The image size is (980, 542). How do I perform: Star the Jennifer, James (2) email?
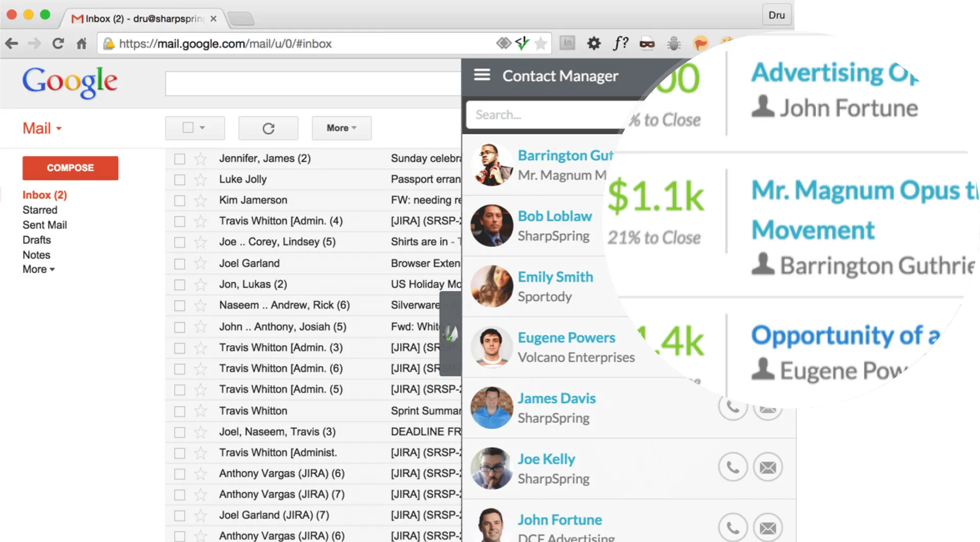click(x=201, y=159)
